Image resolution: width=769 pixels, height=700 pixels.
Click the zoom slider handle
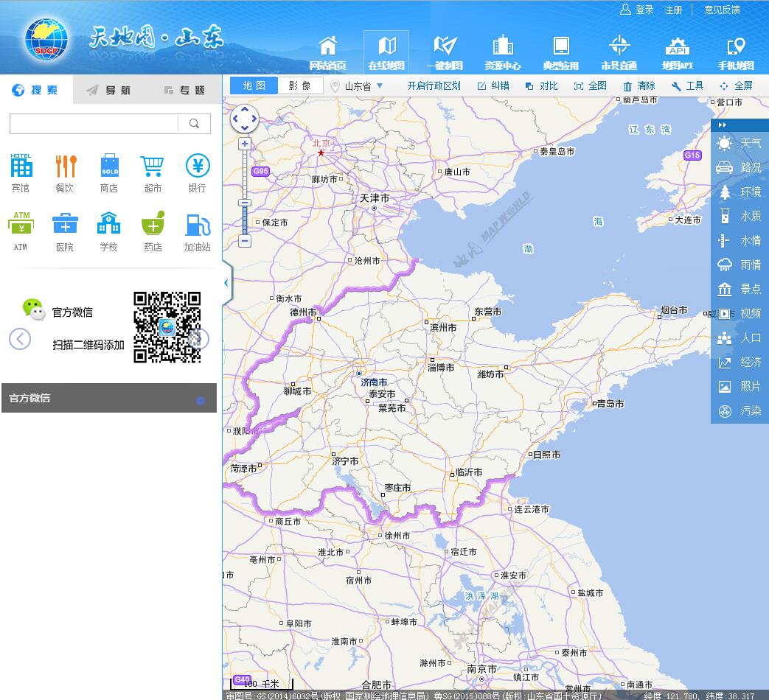(245, 203)
